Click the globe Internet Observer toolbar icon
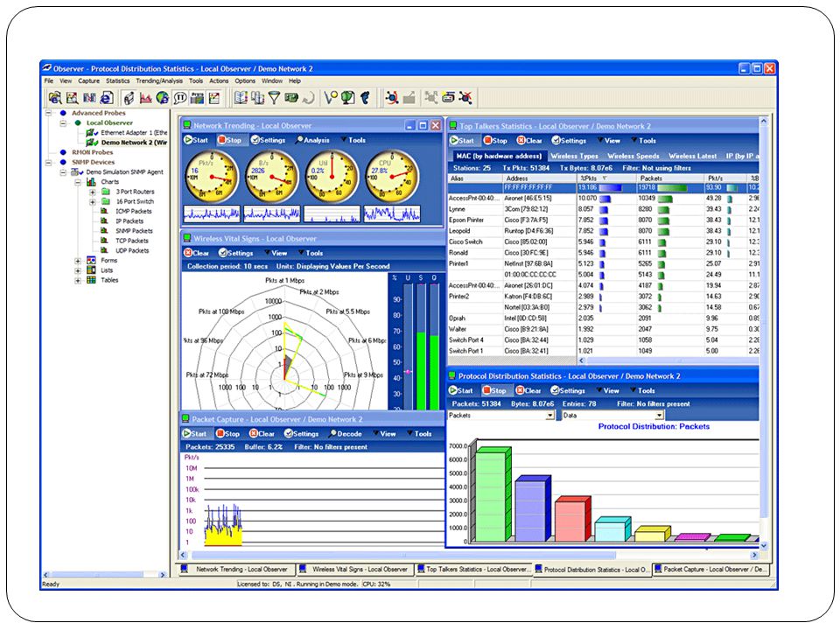 [x=163, y=97]
